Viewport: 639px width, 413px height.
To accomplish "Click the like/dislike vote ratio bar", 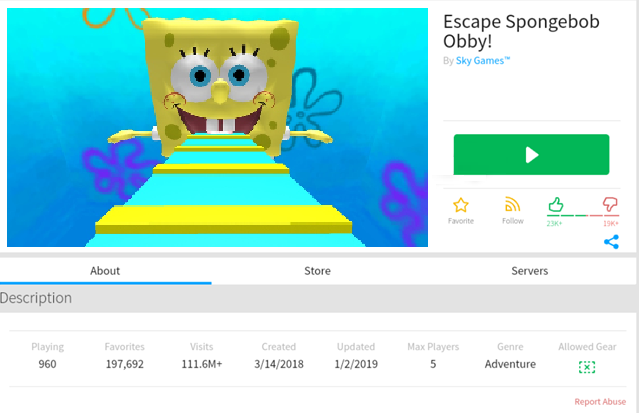I will (x=582, y=216).
